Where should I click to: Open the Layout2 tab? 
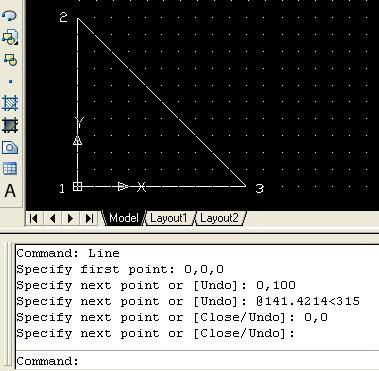tap(219, 218)
